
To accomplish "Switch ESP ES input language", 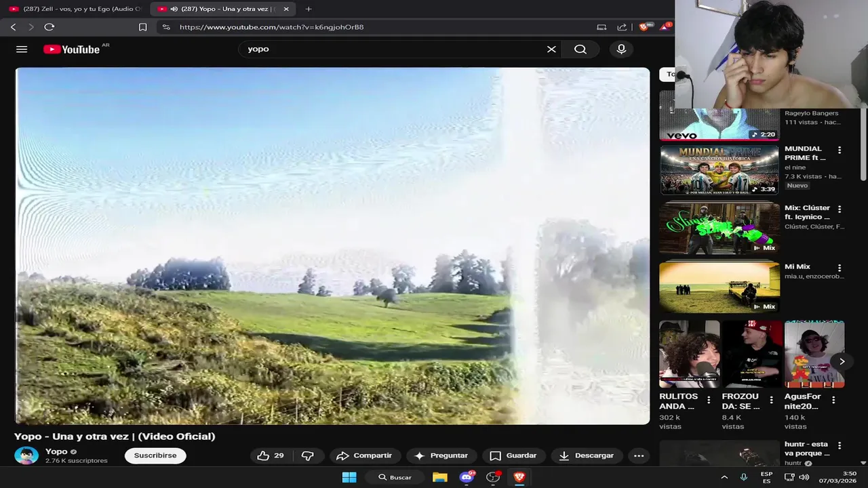I will click(x=766, y=477).
